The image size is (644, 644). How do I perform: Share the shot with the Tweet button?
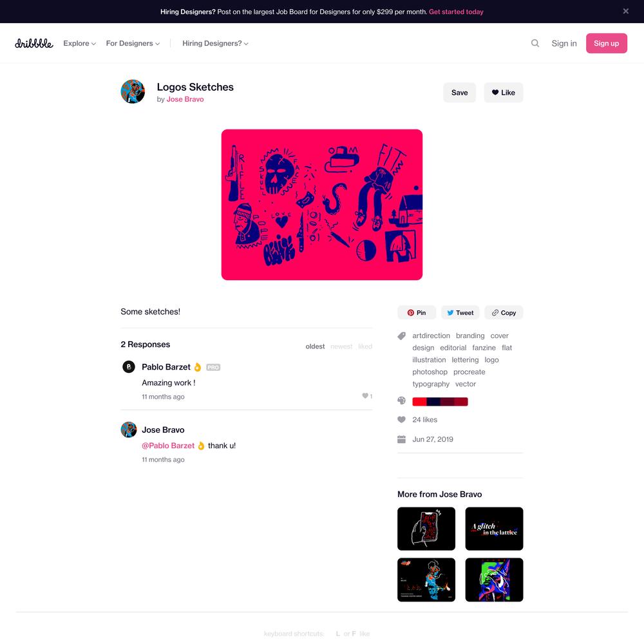[x=460, y=312]
